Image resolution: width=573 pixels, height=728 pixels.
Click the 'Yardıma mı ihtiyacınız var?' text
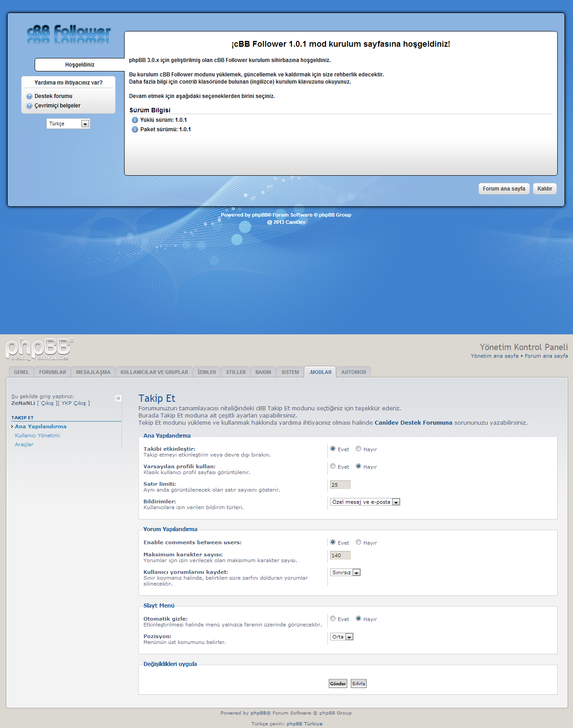click(68, 83)
